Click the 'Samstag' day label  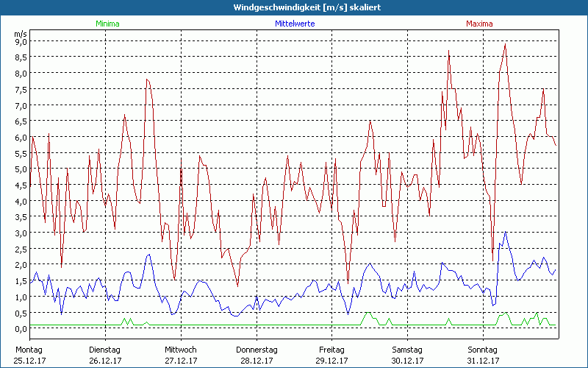click(x=407, y=350)
